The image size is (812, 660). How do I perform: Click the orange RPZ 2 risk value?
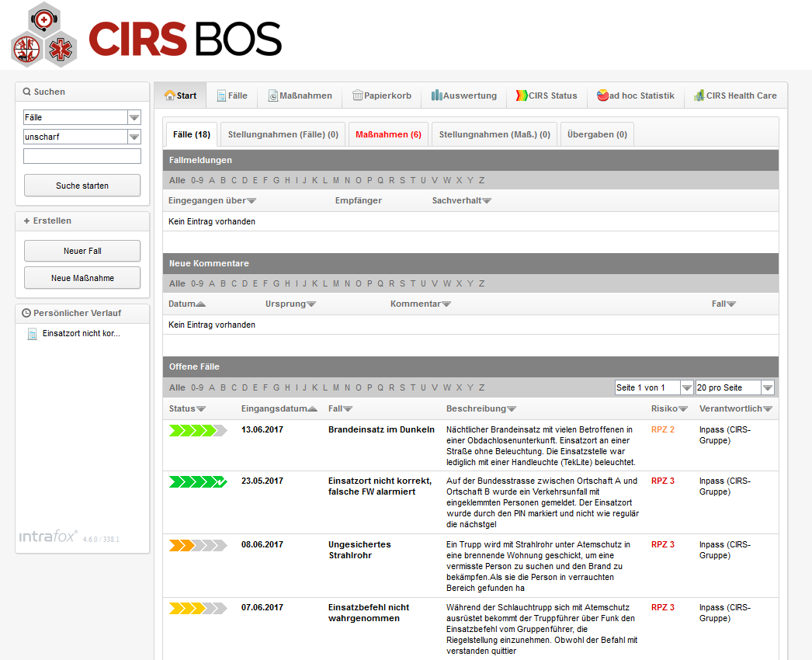663,429
